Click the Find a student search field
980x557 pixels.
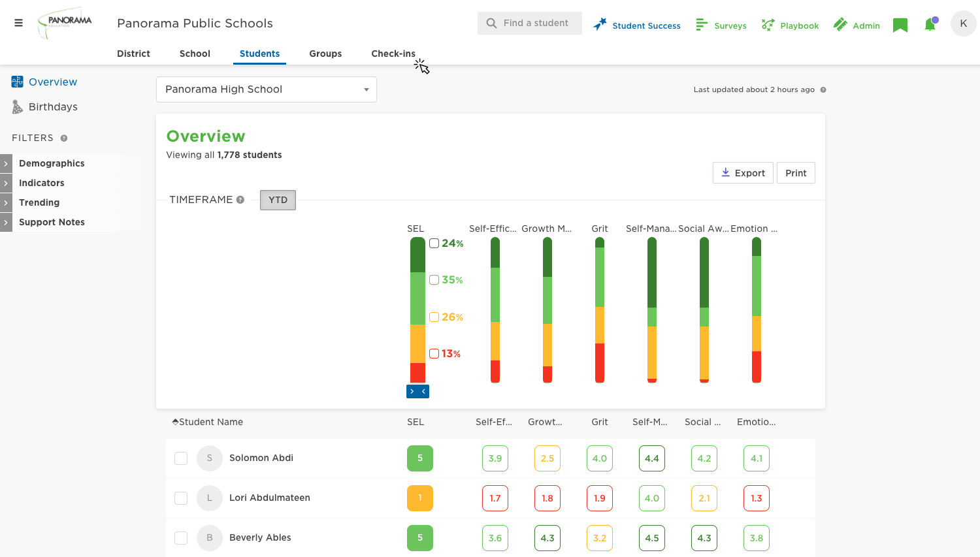pos(529,23)
